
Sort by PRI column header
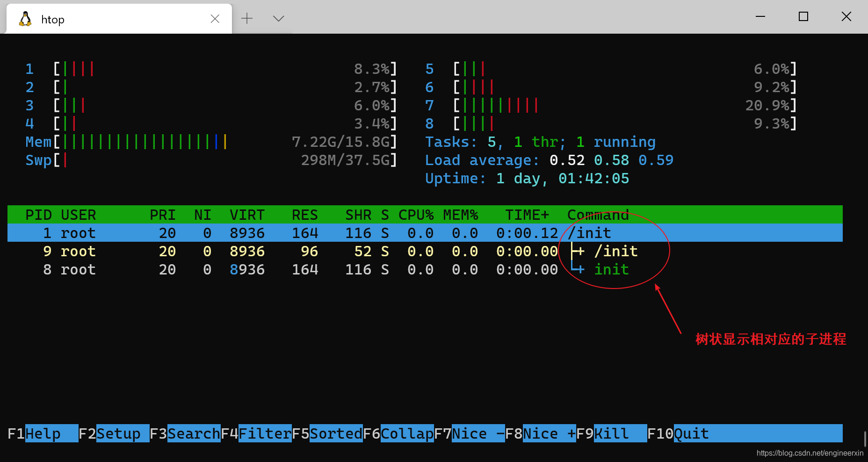click(163, 215)
